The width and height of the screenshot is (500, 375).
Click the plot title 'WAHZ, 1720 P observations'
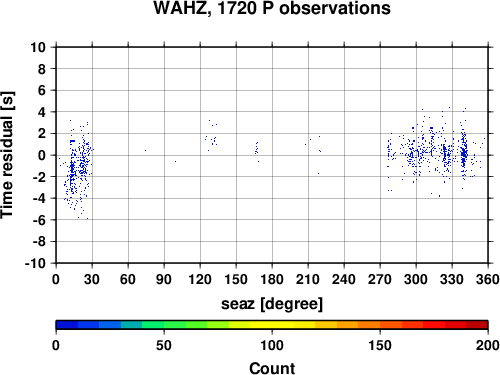(x=272, y=8)
